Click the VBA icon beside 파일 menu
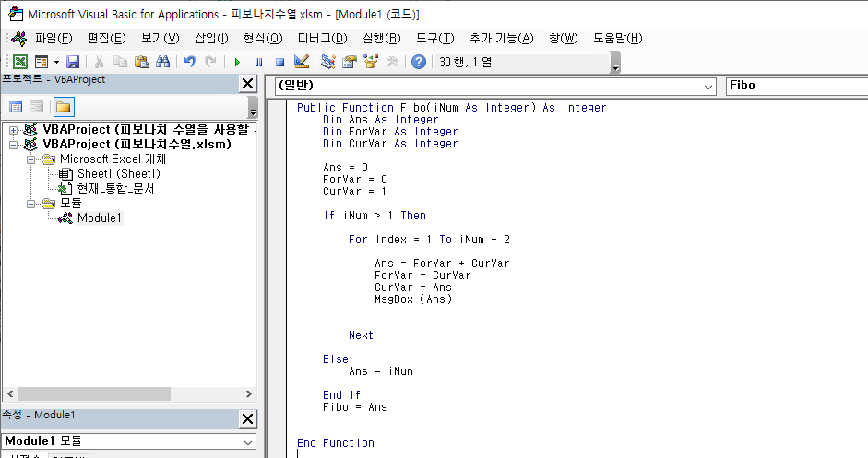Viewport: 868px width, 458px height. 19,38
